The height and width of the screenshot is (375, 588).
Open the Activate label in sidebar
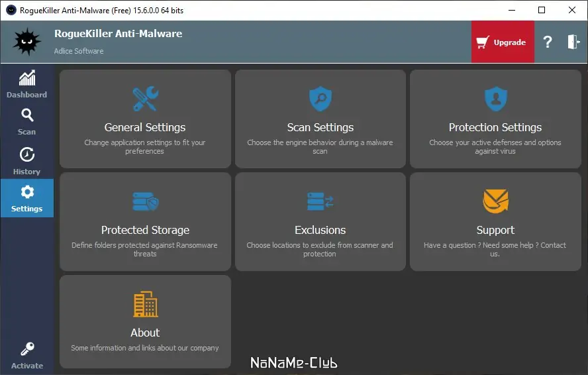(27, 366)
